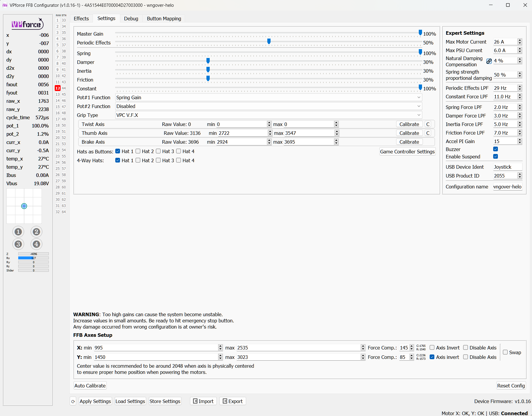The image size is (532, 416).
Task: Click the Natural Damping Compensation spinner arrows
Action: pos(520,61)
